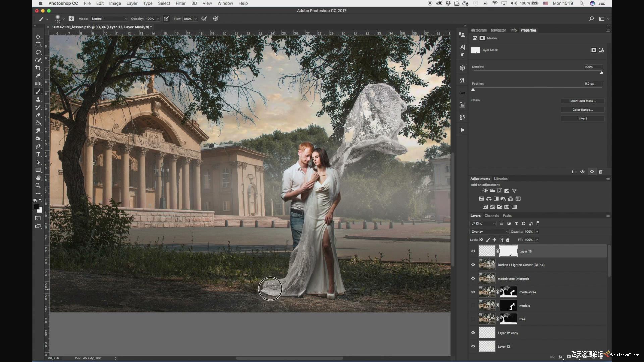Image resolution: width=644 pixels, height=362 pixels.
Task: Apply mask icon in Properties panel
Action: (x=582, y=172)
